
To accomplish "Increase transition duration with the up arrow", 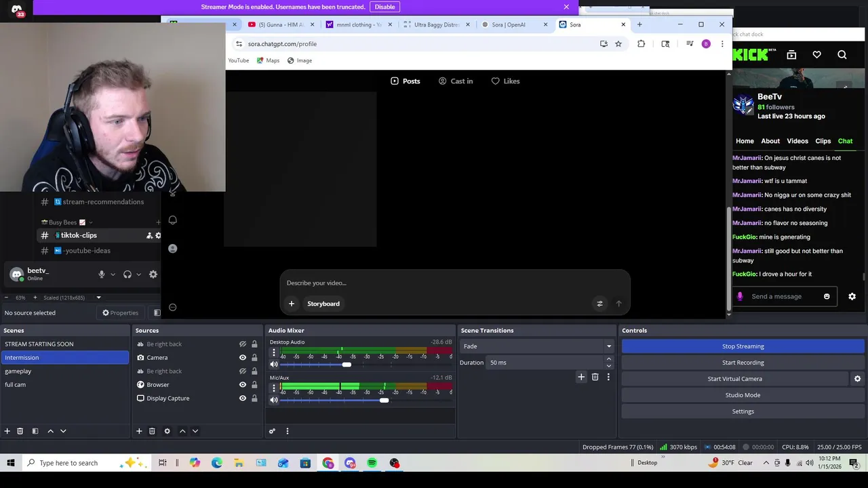I will (608, 359).
